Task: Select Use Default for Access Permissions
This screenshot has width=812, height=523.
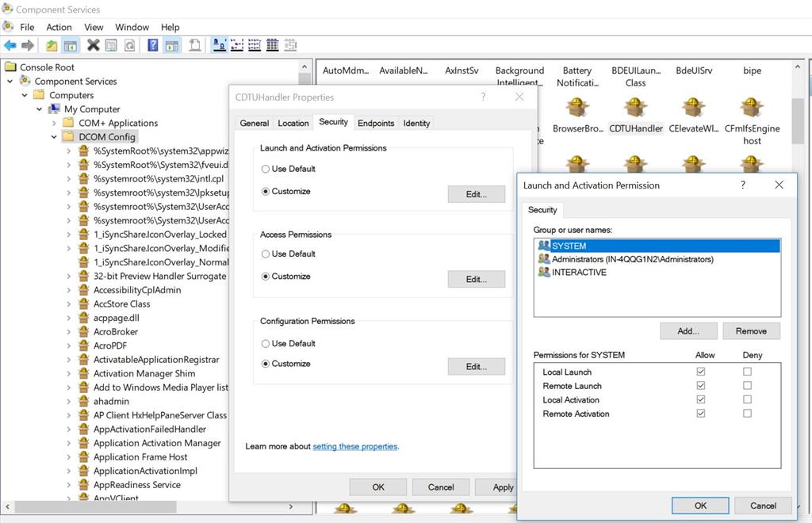Action: [x=266, y=254]
